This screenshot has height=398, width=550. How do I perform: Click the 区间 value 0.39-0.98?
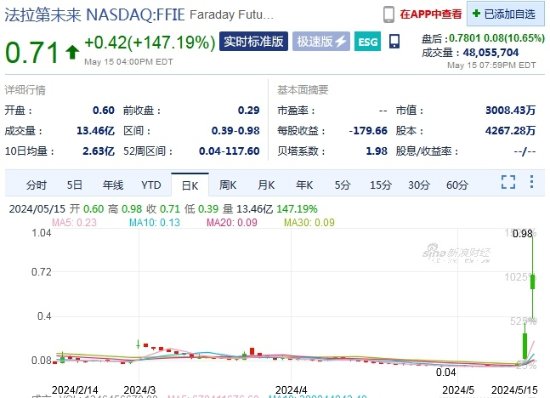pyautogui.click(x=235, y=130)
